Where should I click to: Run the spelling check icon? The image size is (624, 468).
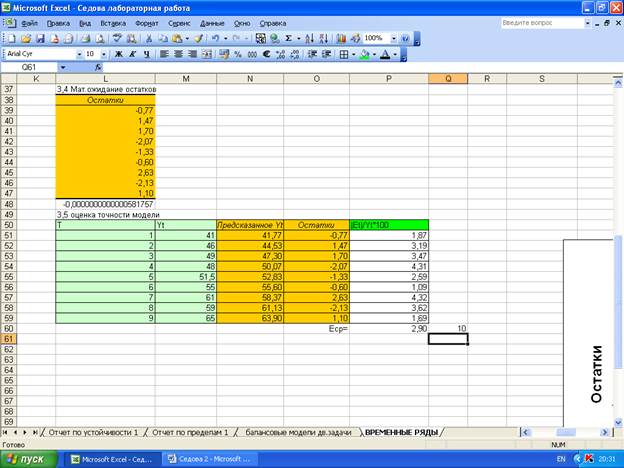tap(117, 38)
